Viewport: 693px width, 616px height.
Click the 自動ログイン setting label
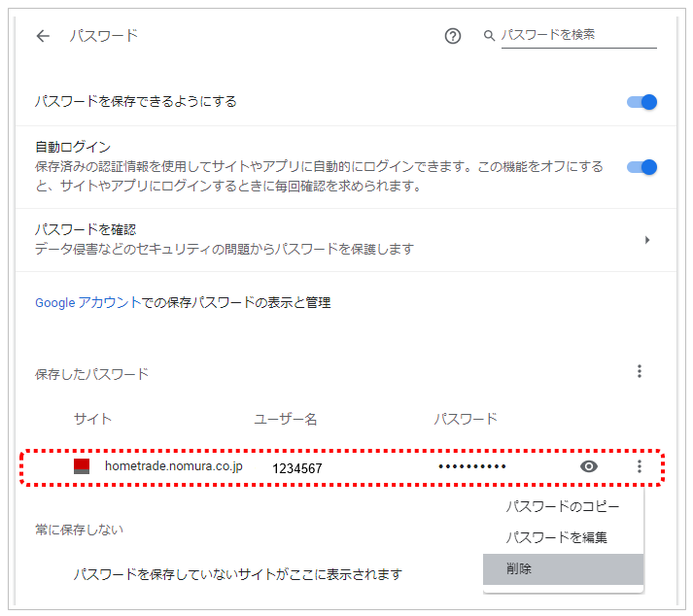[x=73, y=148]
